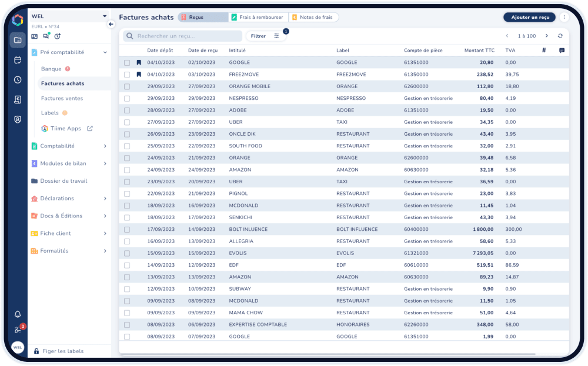Screen dimensions: 588x366
Task: Click the refresh icon on the receipts list
Action: pos(560,35)
